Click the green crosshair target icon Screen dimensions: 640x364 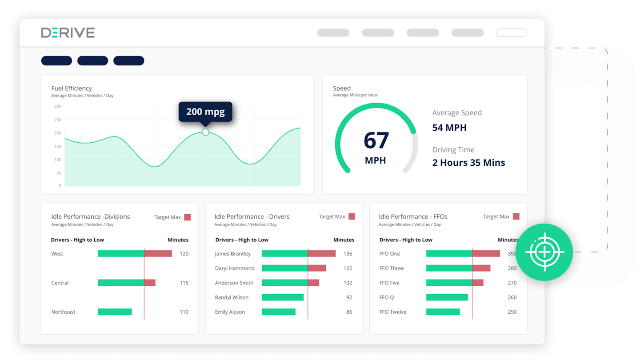click(544, 252)
